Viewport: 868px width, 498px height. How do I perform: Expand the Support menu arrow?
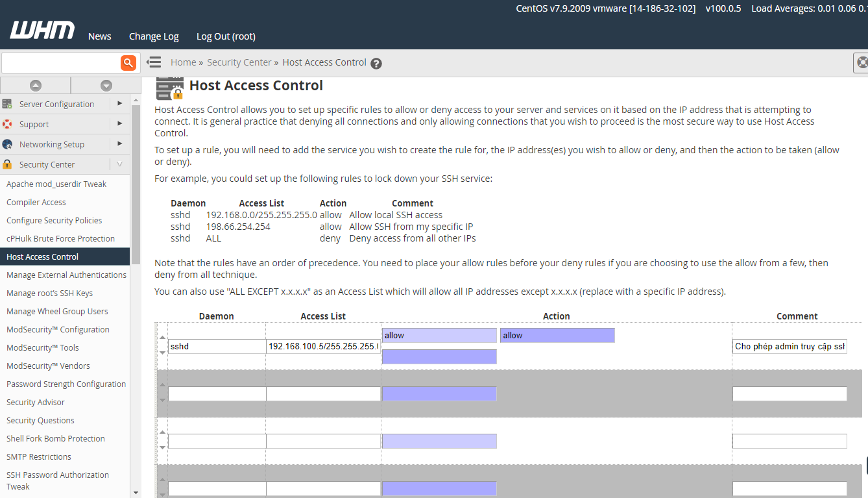119,123
